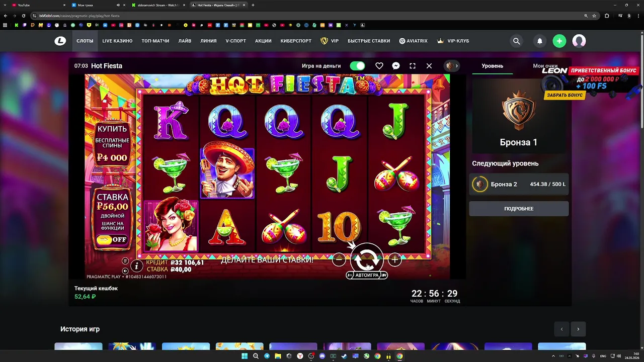Click the Бронза 2 next level row
The image size is (644, 362).
519,185
